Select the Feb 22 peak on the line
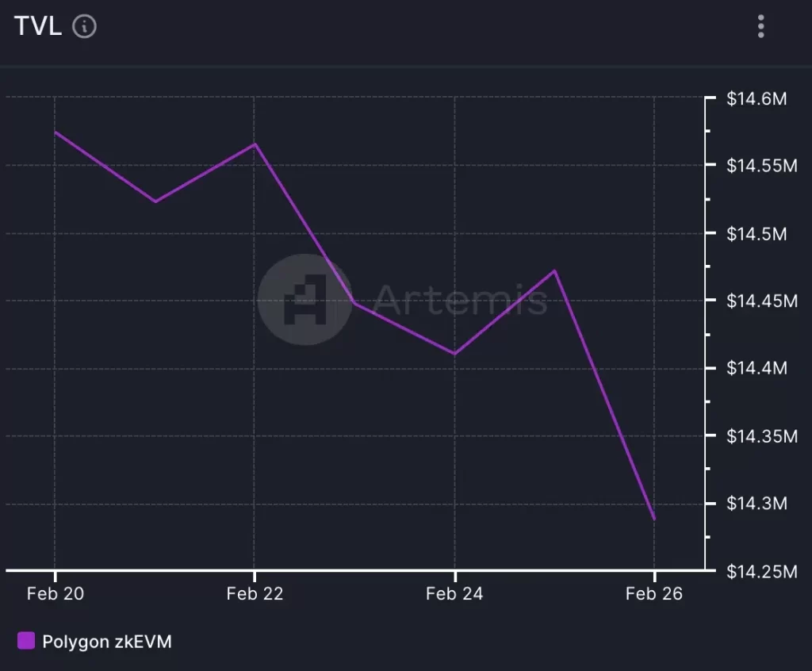Image resolution: width=812 pixels, height=671 pixels. click(x=255, y=144)
